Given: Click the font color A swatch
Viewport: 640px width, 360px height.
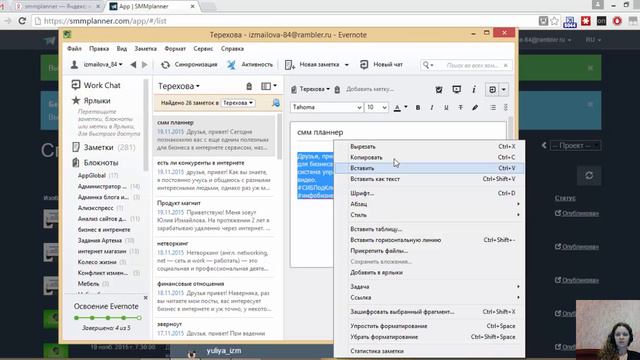Looking at the screenshot, I should 397,107.
